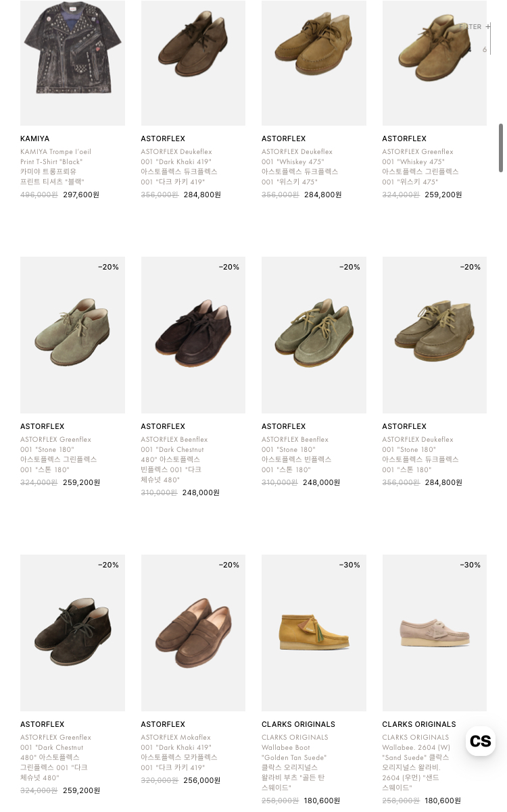507x812 pixels.
Task: View Deukeflex Dark Khaki 419 shoe photo
Action: (x=193, y=63)
